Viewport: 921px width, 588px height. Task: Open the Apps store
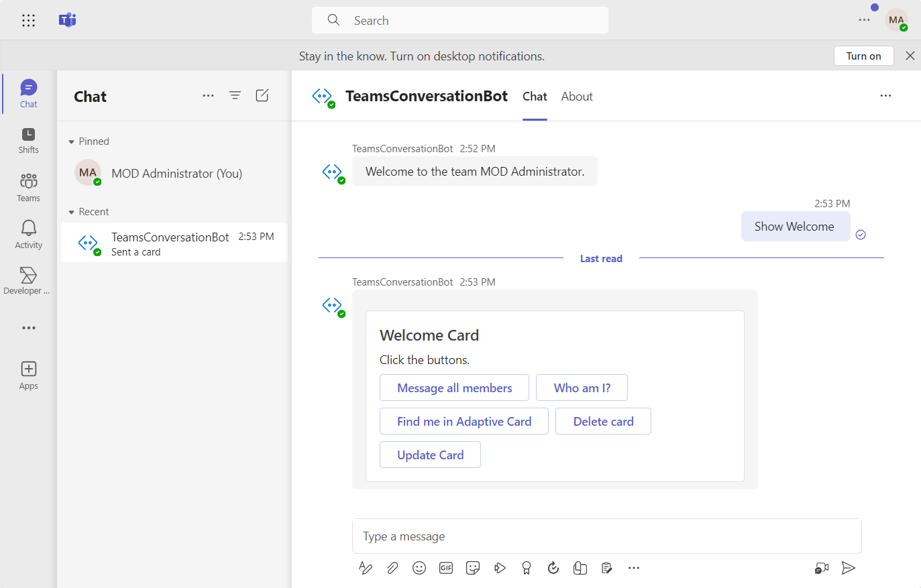coord(28,375)
